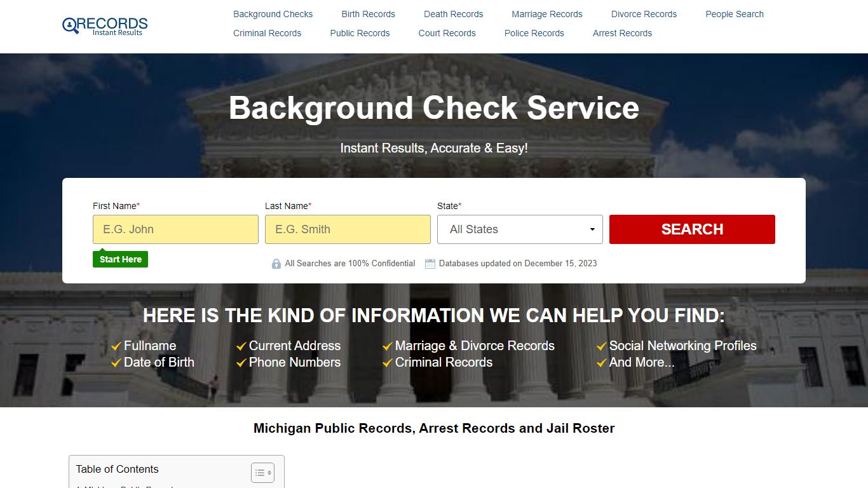
Task: Go to Arrest Records page
Action: [x=622, y=33]
